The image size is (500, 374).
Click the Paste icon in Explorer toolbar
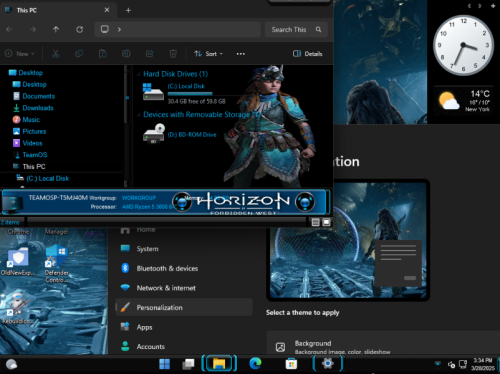(102, 54)
